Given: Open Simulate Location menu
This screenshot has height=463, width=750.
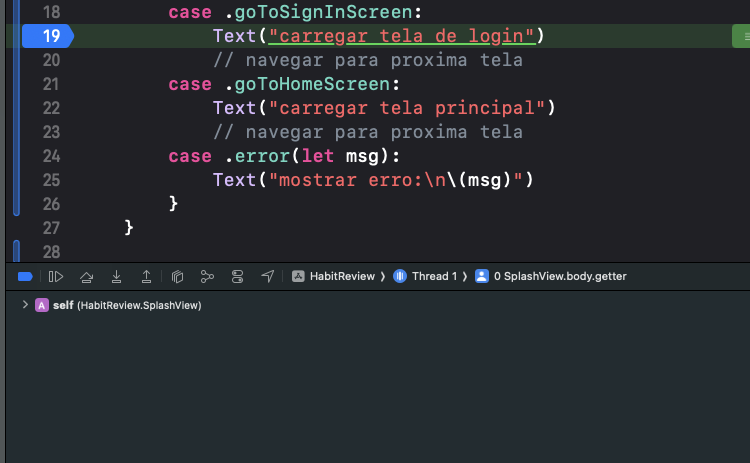Looking at the screenshot, I should tap(267, 276).
